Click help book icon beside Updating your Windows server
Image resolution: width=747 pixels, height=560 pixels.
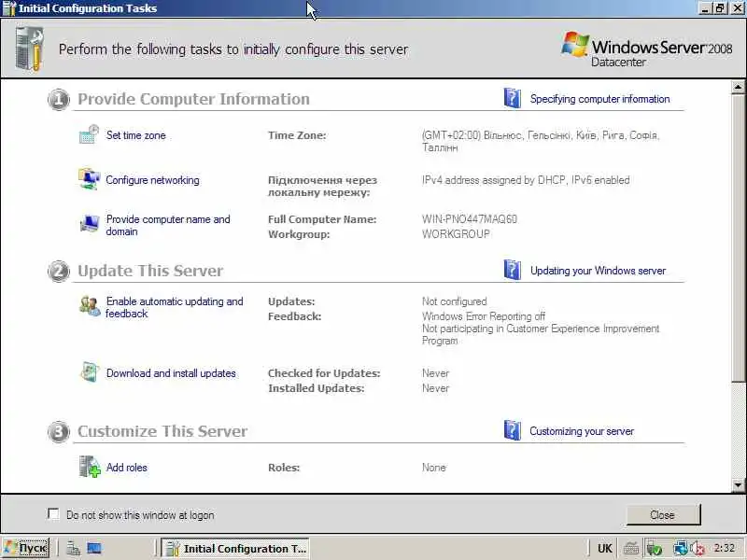[512, 270]
